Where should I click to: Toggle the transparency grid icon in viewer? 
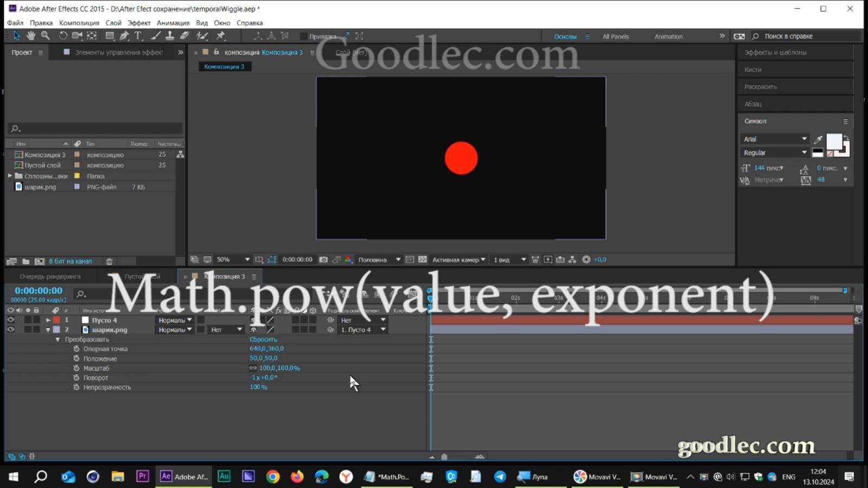[x=423, y=260]
